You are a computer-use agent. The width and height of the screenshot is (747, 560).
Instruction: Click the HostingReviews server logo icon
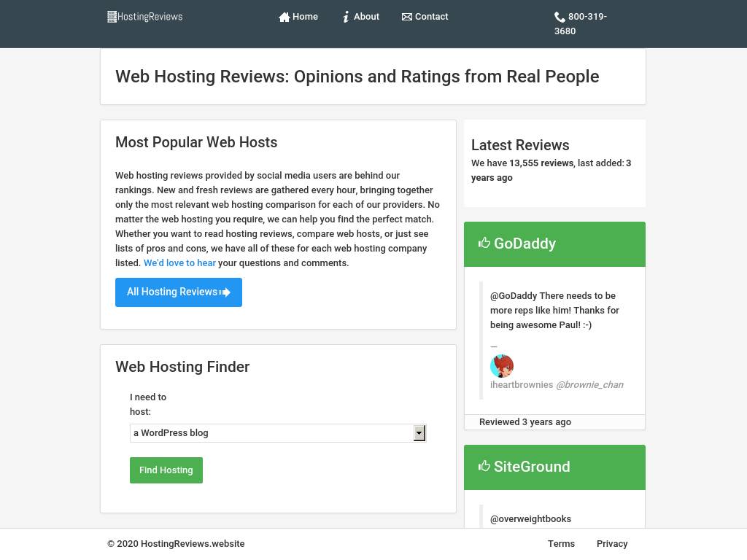[112, 17]
